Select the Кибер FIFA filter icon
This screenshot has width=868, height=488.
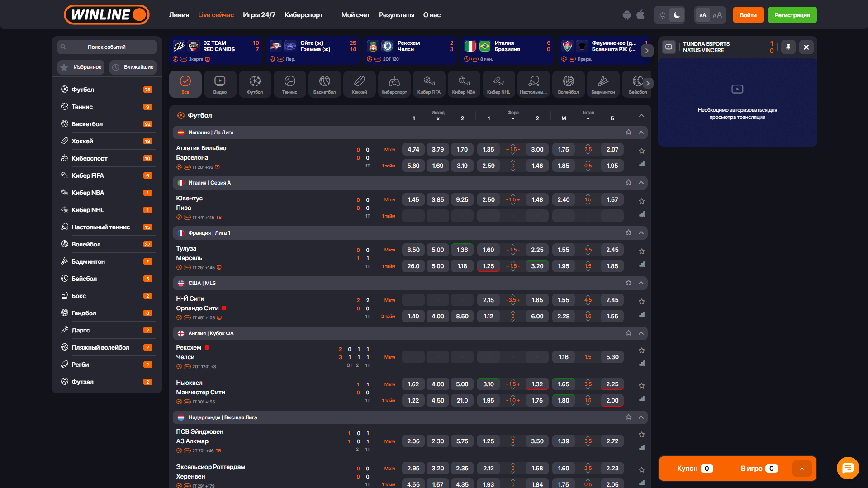tap(429, 84)
